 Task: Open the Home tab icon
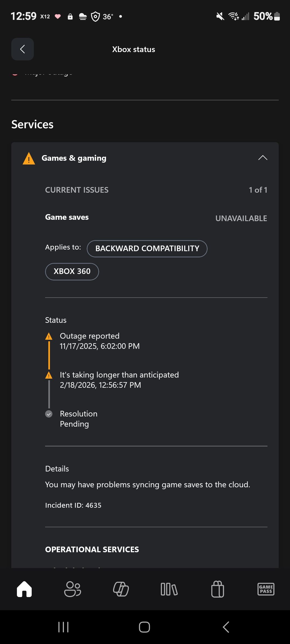24,589
